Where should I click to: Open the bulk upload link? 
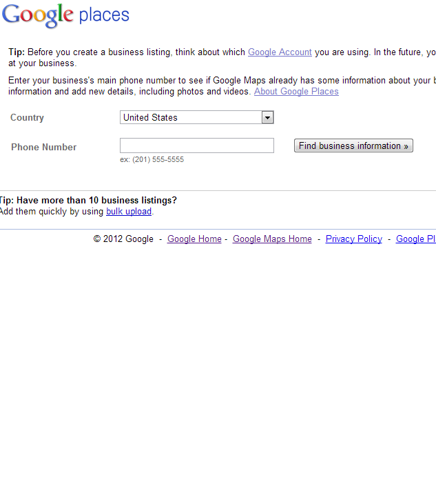(x=129, y=212)
